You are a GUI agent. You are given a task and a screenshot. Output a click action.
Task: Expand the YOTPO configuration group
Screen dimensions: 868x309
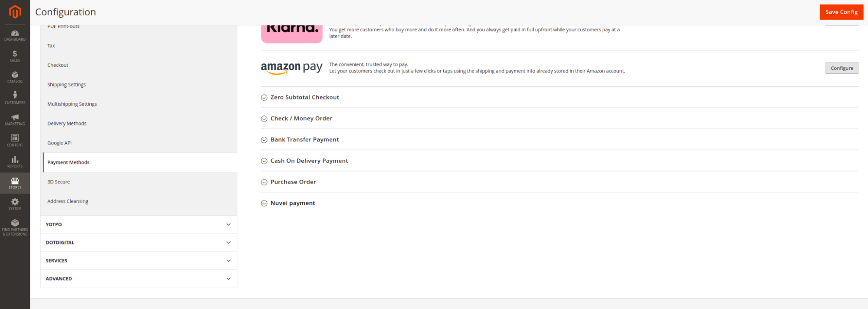[x=139, y=225]
